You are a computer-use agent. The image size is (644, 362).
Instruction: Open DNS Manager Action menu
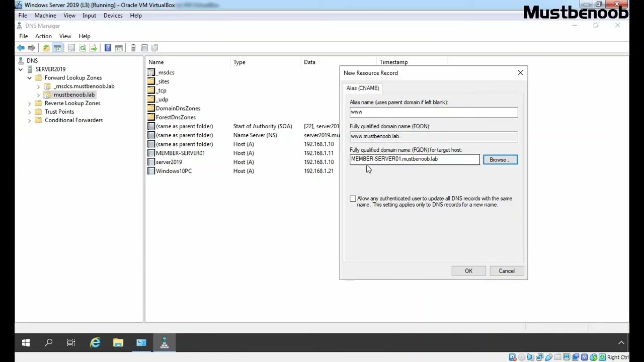pyautogui.click(x=43, y=36)
